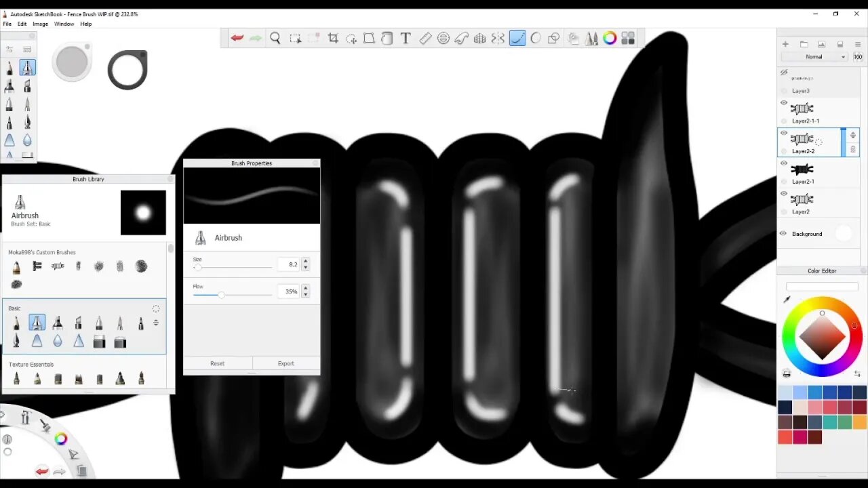Image resolution: width=868 pixels, height=488 pixels.
Task: Click Export in Brush Properties
Action: [285, 363]
